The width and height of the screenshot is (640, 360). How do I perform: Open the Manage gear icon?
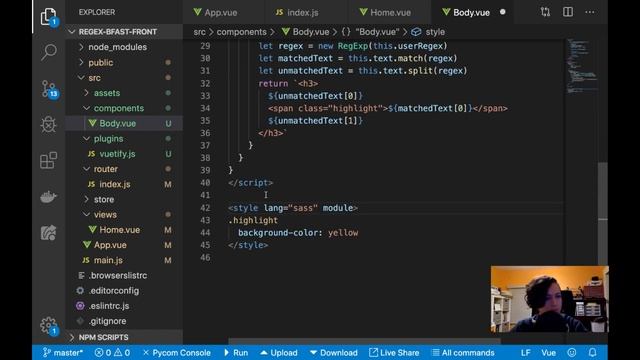[49, 326]
